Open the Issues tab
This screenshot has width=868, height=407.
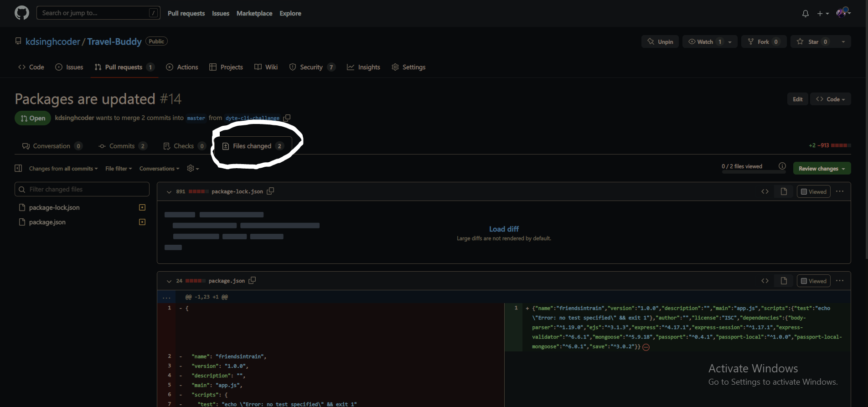(69, 67)
